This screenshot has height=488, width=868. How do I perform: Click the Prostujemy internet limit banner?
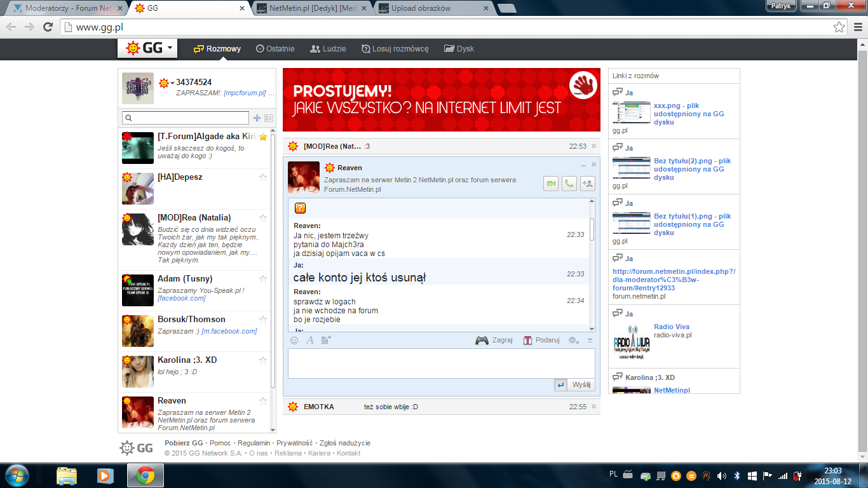point(442,100)
